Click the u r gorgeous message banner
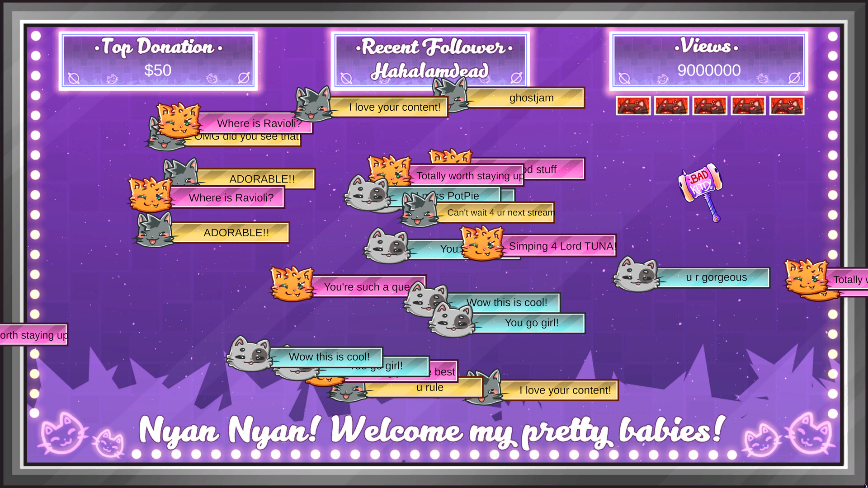The width and height of the screenshot is (868, 488). pos(716,277)
